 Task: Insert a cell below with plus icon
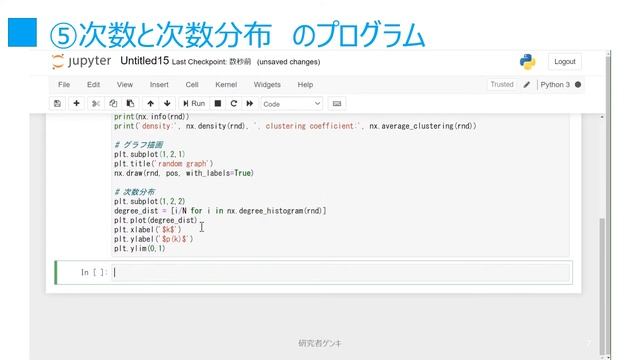pos(76,104)
